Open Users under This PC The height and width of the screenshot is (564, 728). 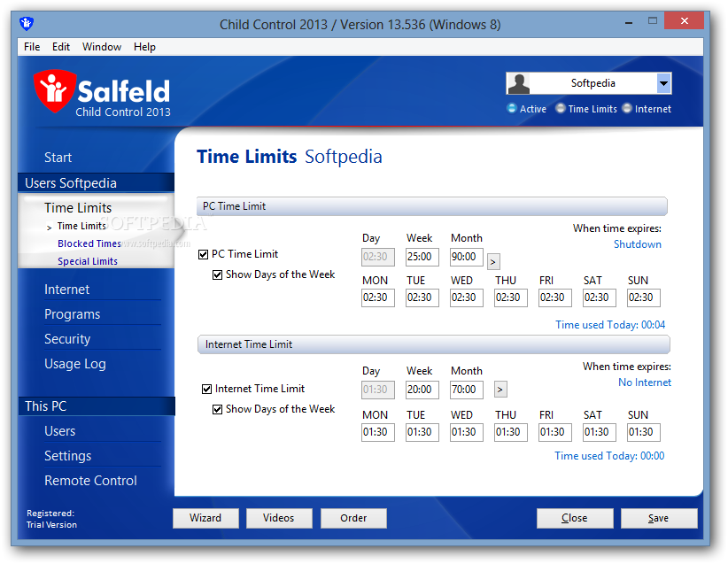point(60,431)
